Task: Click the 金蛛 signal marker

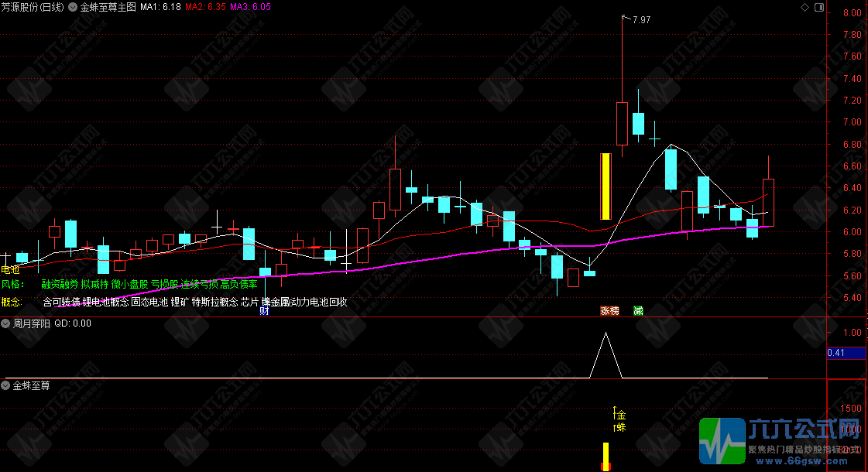Action: click(620, 420)
